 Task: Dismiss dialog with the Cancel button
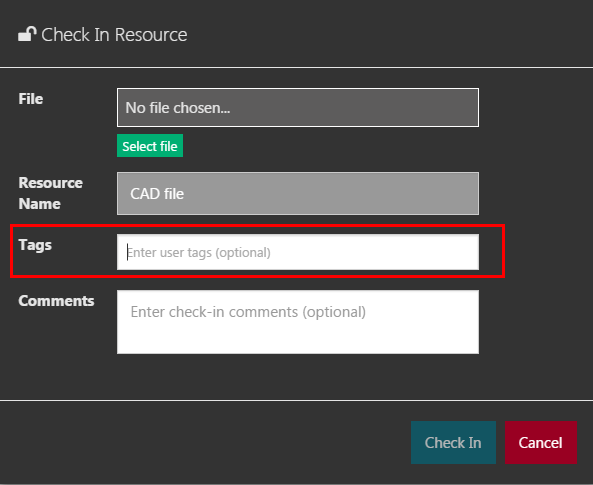pyautogui.click(x=541, y=442)
